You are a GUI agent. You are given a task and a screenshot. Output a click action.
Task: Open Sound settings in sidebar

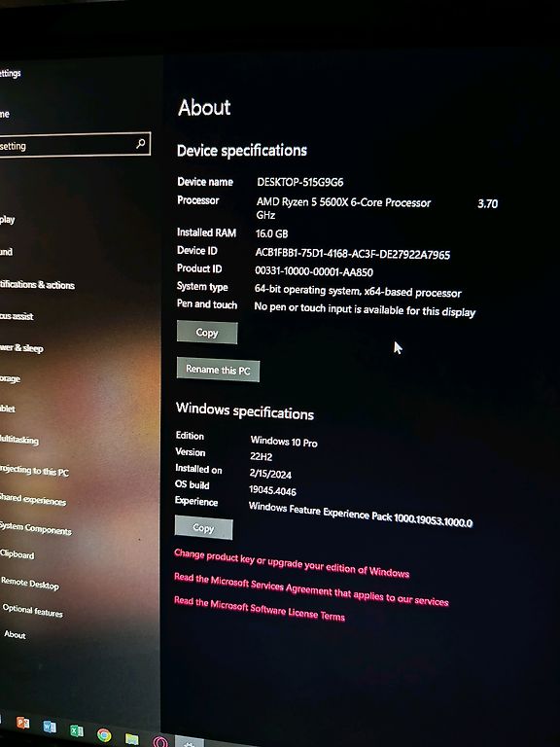click(x=6, y=252)
